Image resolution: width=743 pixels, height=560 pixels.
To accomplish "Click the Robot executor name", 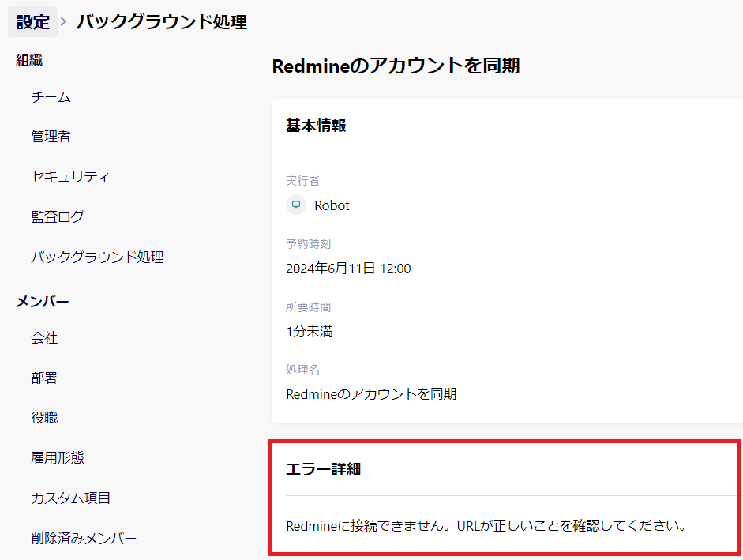I will [x=332, y=205].
